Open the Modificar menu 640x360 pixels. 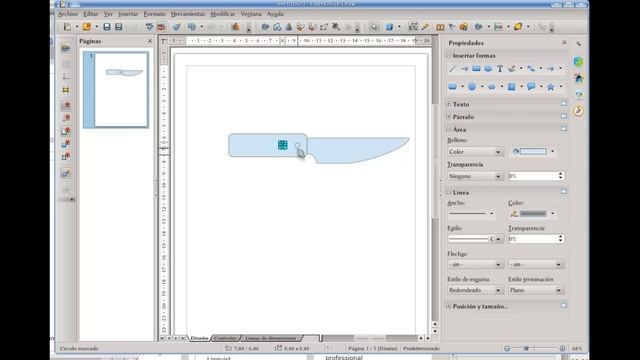point(222,14)
